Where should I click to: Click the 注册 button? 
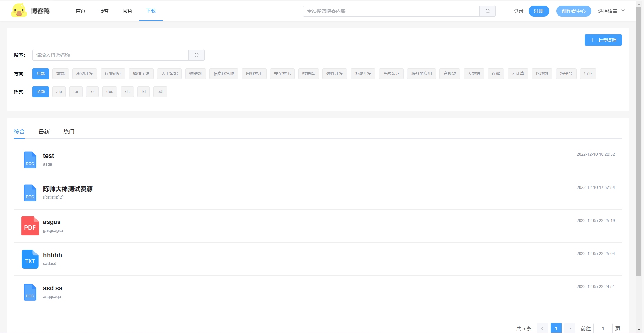(539, 11)
